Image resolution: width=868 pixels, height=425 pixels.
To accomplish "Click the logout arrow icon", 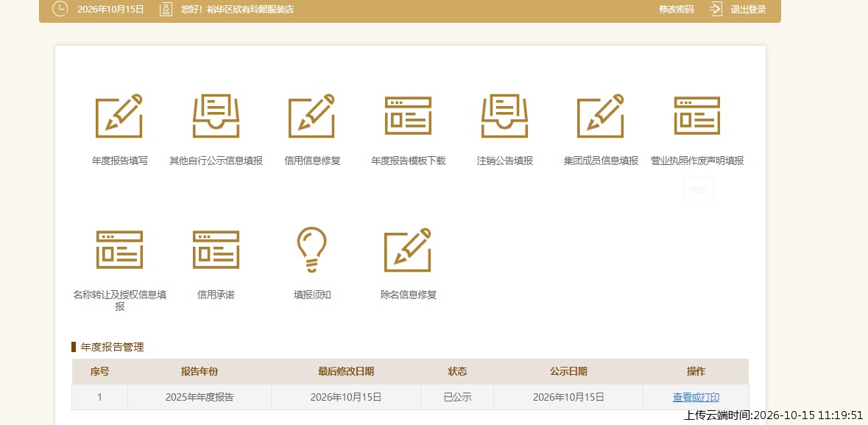I will coord(716,9).
